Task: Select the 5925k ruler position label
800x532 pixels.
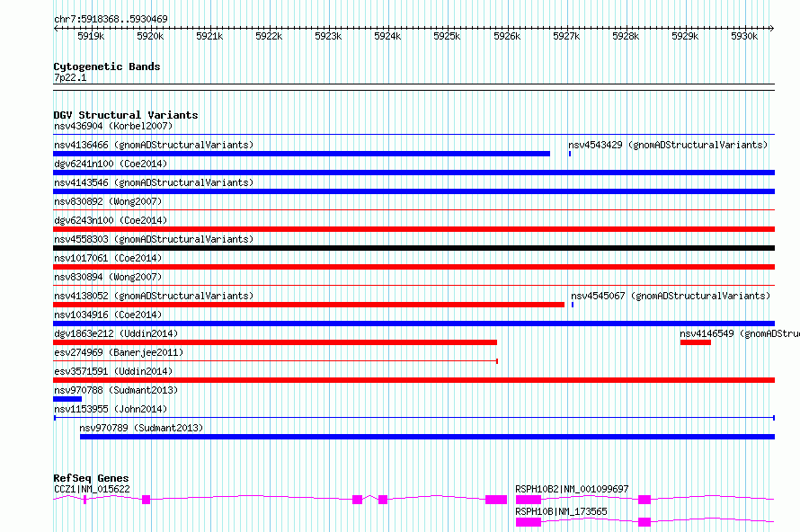Action: click(447, 36)
